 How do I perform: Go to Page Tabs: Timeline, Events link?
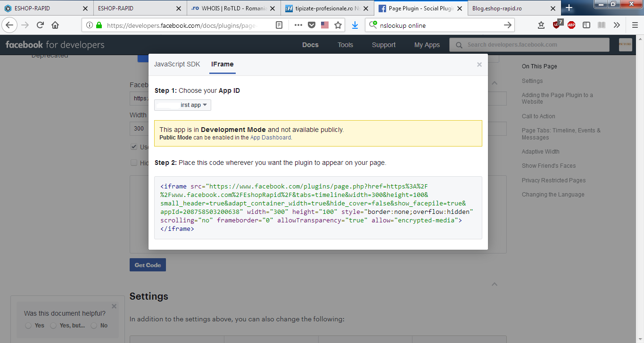tap(561, 134)
